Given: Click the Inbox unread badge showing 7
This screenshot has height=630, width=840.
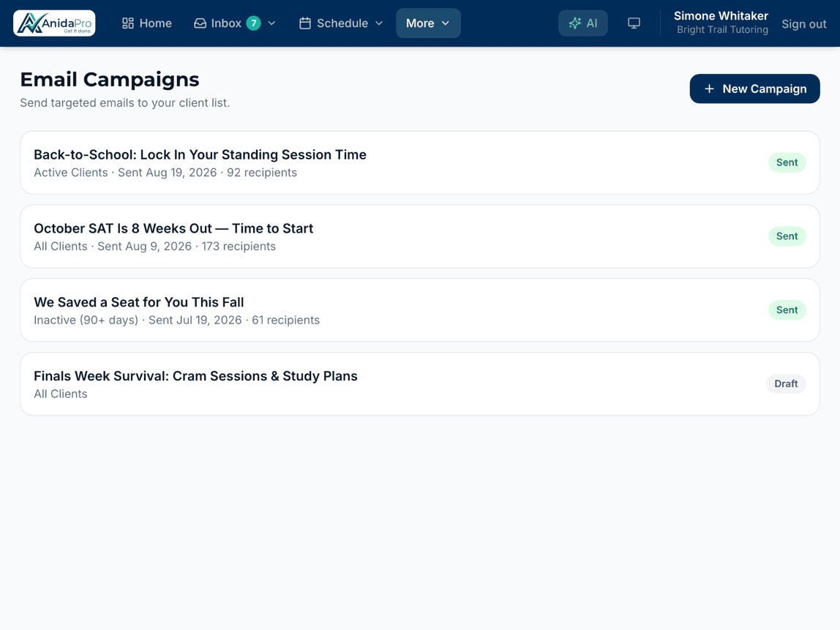Looking at the screenshot, I should tap(253, 23).
